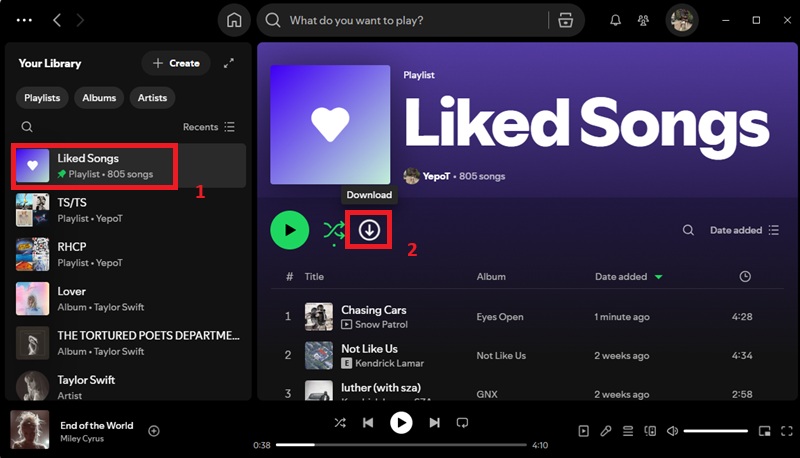Click the End of the World title in player
This screenshot has width=800, height=458.
pos(96,425)
